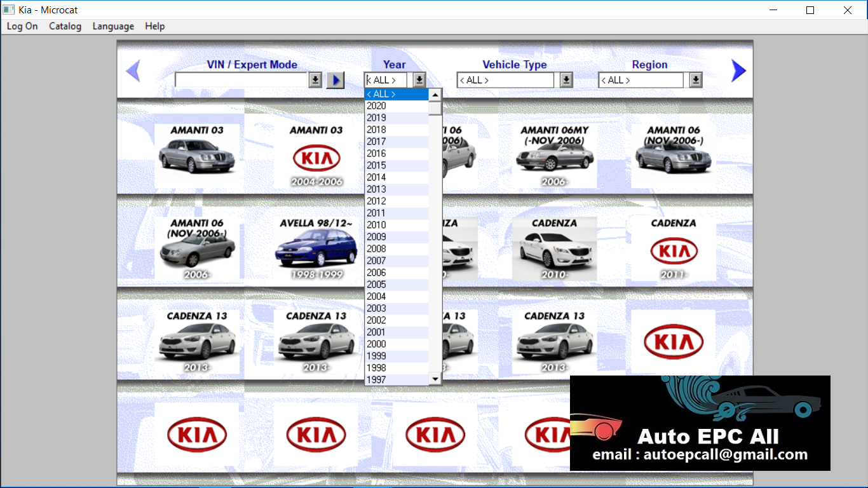This screenshot has height=488, width=868.
Task: Click the Region combo box field
Action: pos(642,80)
